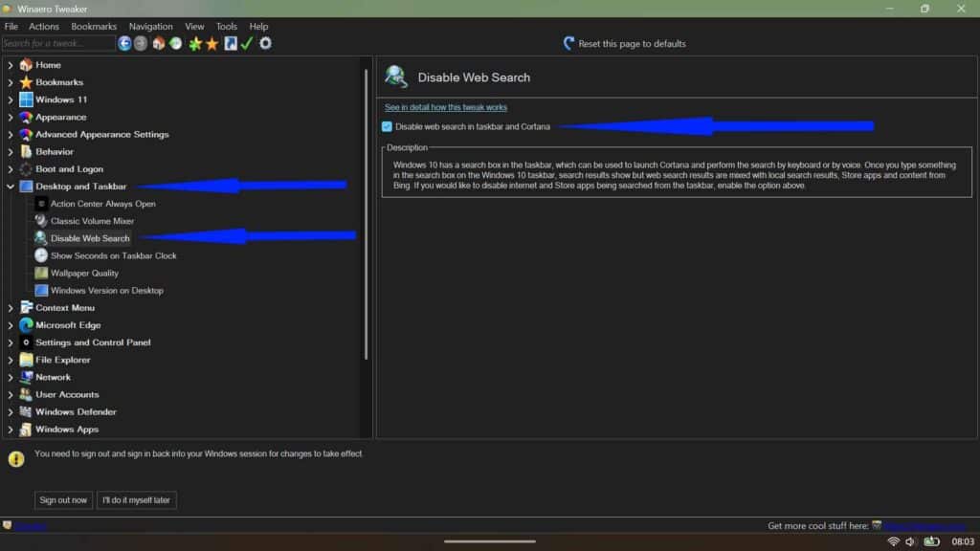980x551 pixels.
Task: Expand the File Explorer section
Action: coord(11,360)
